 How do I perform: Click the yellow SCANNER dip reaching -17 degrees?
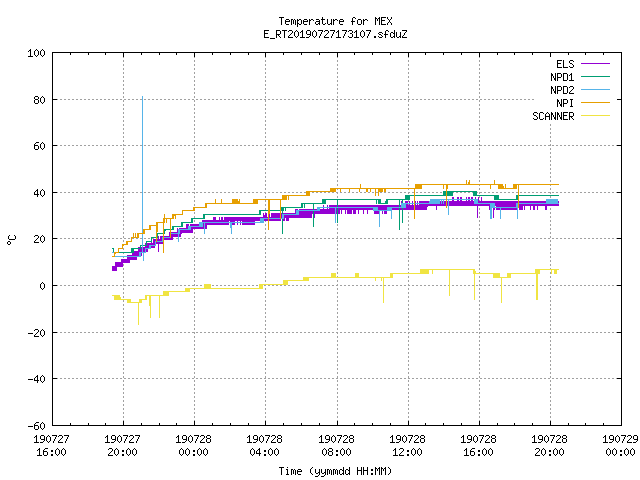(x=138, y=313)
